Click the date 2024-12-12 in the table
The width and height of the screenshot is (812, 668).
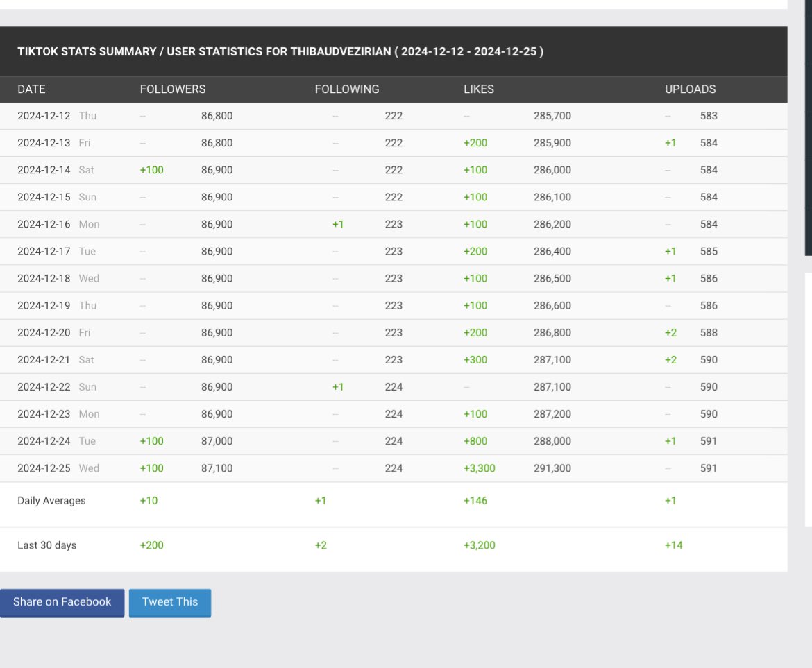tap(44, 116)
